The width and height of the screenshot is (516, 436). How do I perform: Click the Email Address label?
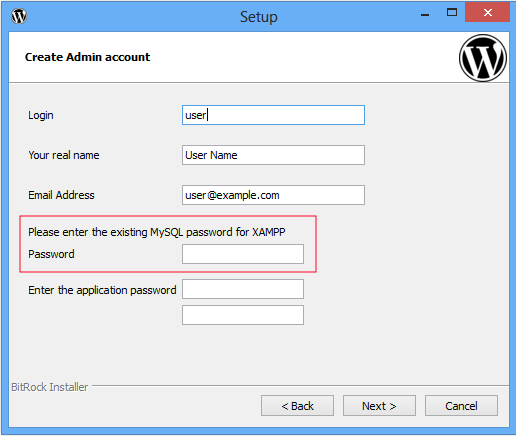(61, 195)
